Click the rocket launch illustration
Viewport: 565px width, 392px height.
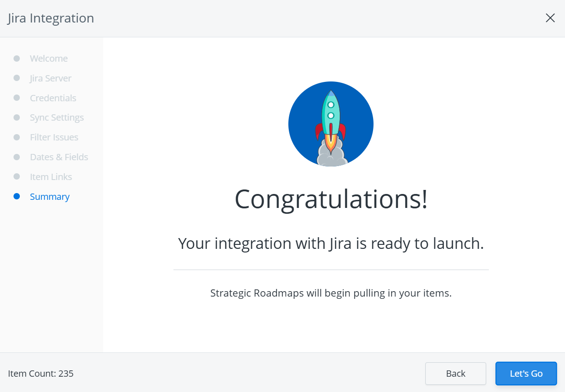[x=331, y=124]
